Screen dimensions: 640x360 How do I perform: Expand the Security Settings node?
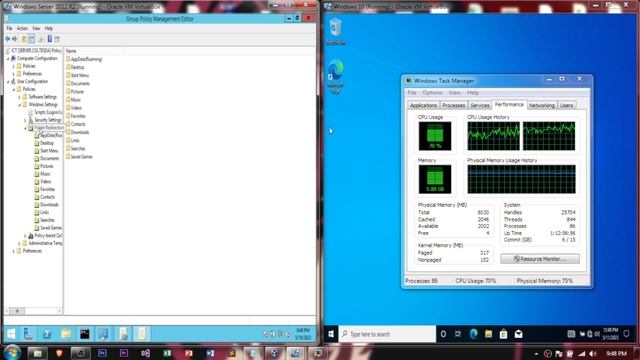click(x=25, y=120)
